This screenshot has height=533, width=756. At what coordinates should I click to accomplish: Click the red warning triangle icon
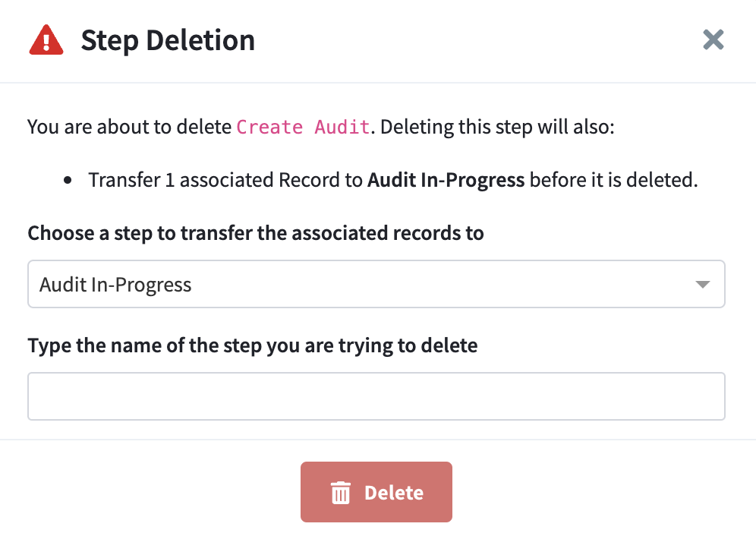tap(46, 39)
